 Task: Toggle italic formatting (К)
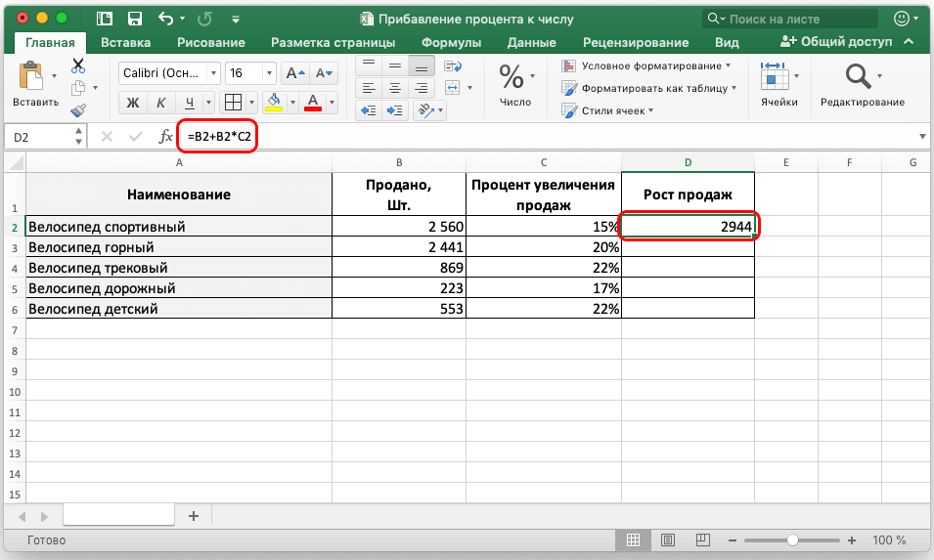pyautogui.click(x=162, y=103)
